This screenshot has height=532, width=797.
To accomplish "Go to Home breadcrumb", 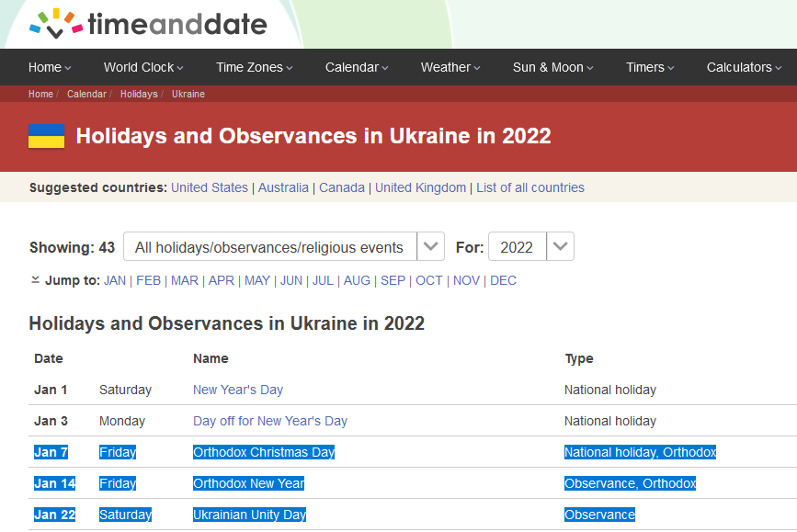I will coord(40,94).
